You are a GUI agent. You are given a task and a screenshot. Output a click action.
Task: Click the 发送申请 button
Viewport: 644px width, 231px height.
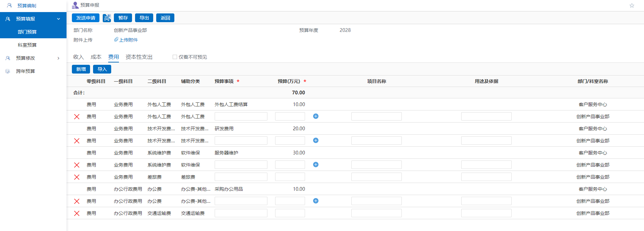(x=86, y=18)
